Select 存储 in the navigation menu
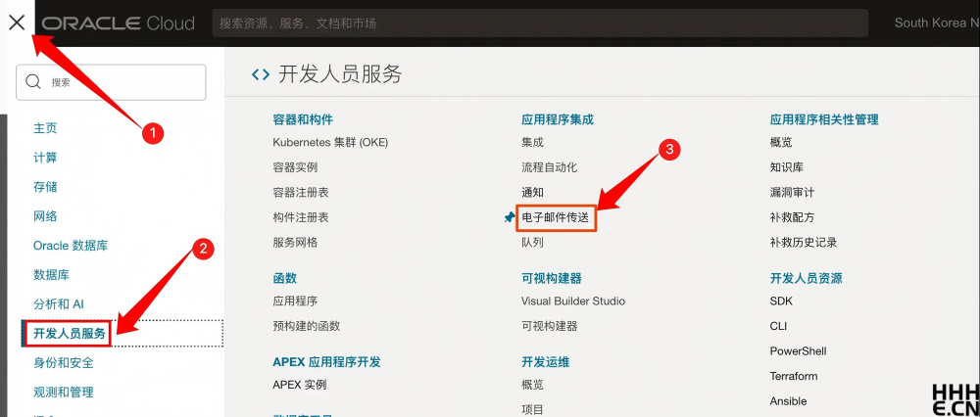Image resolution: width=980 pixels, height=417 pixels. 45,187
